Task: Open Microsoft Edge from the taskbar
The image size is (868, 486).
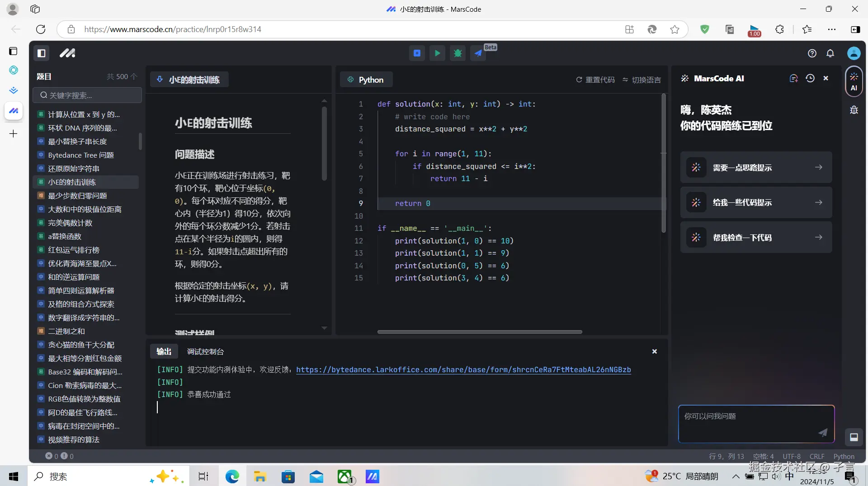Action: point(232,477)
